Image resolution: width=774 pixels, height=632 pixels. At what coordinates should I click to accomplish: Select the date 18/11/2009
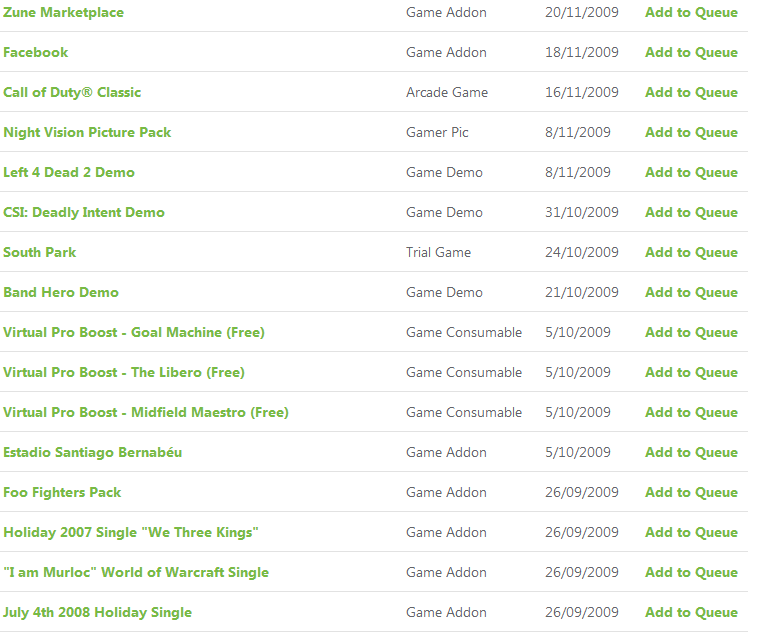[x=581, y=52]
